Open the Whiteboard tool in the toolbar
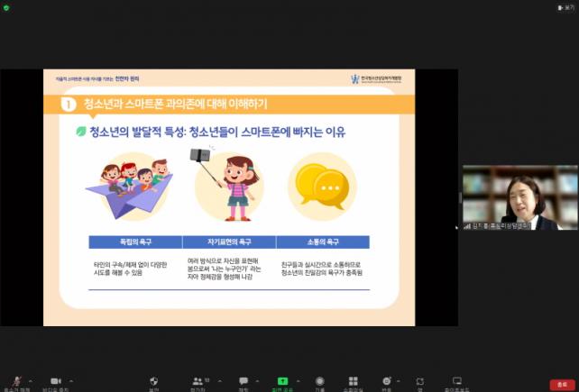Viewport: 579px width, 392px height. [457, 381]
